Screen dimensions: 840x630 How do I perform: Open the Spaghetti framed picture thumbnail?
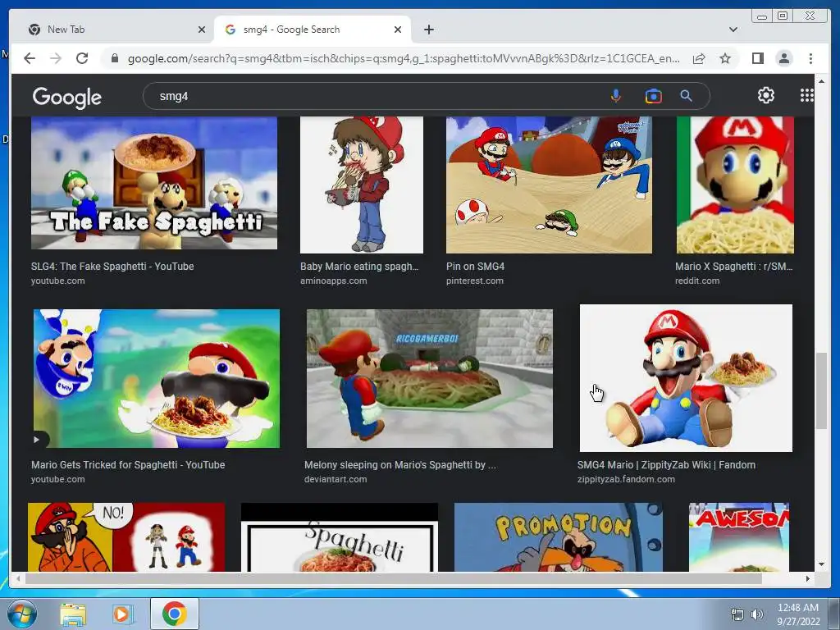[340, 536]
